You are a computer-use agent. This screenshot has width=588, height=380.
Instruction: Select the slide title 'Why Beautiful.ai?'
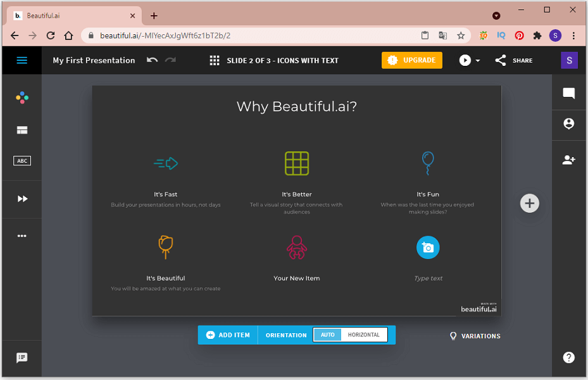pos(297,106)
